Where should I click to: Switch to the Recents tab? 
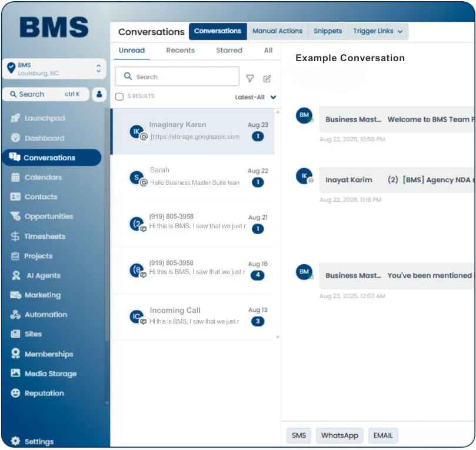tap(180, 51)
